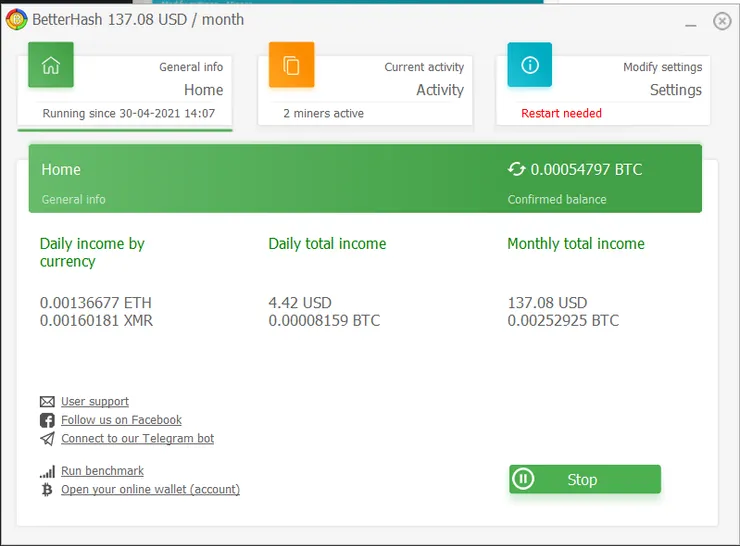Viewport: 740px width, 546px height.
Task: Click the envelope icon beside User support
Action: point(47,402)
